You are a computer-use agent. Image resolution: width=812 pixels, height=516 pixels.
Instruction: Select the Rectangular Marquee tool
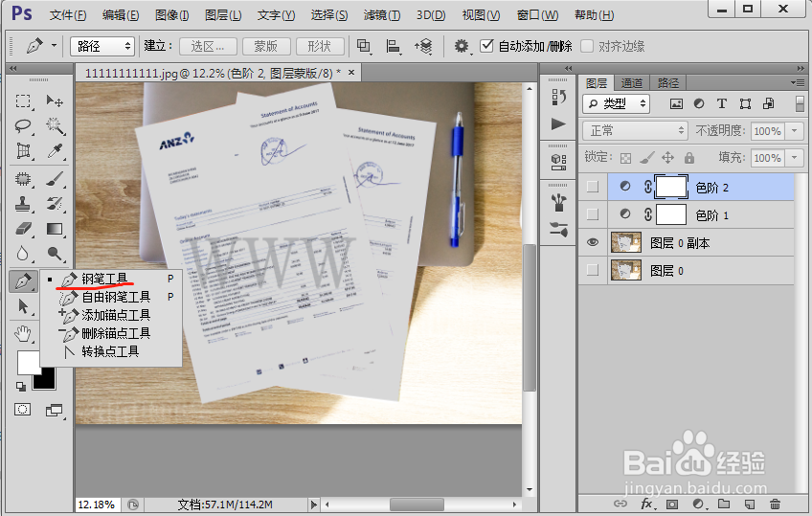23,101
